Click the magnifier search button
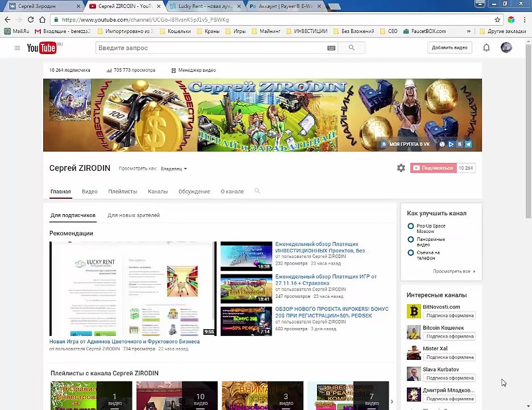532x410 pixels. 352,48
